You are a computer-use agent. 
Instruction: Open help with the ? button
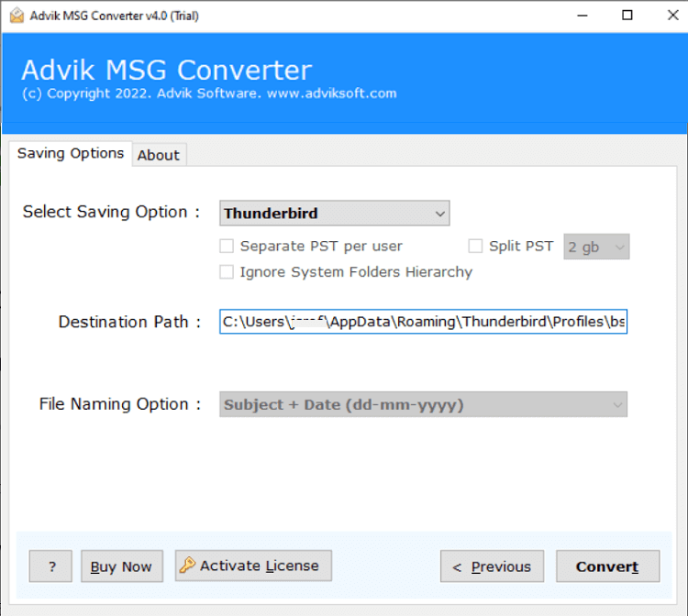pyautogui.click(x=50, y=566)
